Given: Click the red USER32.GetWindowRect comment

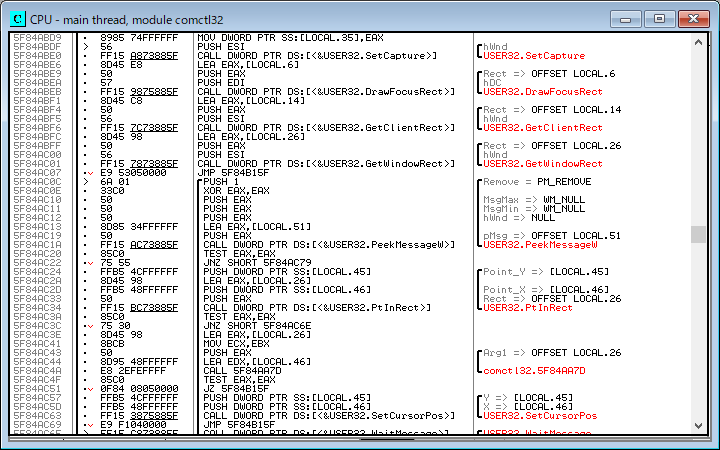Looking at the screenshot, I should point(543,164).
